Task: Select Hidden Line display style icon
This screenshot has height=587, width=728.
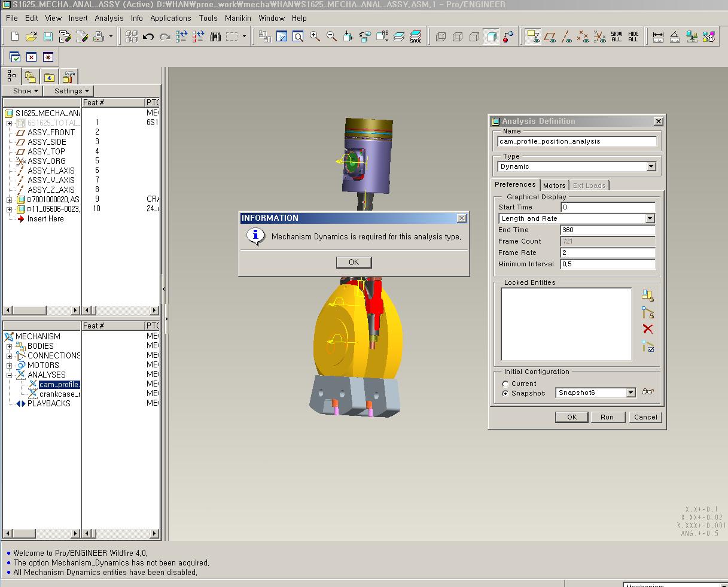Action: tap(458, 37)
